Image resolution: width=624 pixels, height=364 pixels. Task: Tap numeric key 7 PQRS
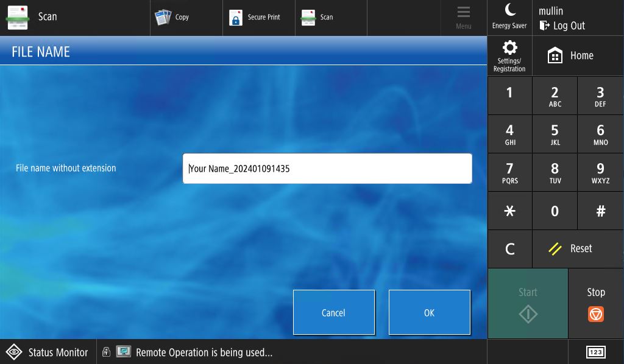[x=510, y=172]
